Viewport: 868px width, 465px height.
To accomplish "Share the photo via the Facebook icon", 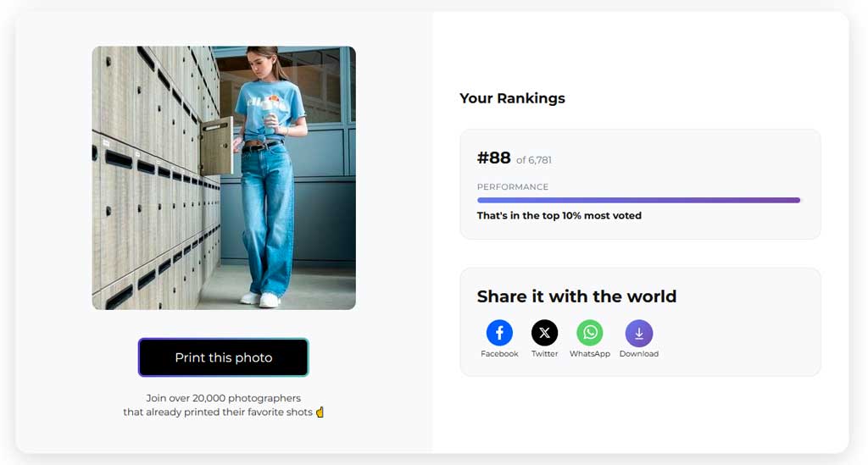I will [499, 332].
